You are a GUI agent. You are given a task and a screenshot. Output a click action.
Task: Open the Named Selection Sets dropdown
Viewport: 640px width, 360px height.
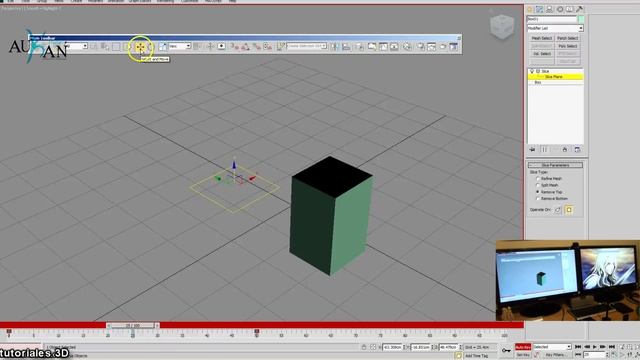[307, 46]
